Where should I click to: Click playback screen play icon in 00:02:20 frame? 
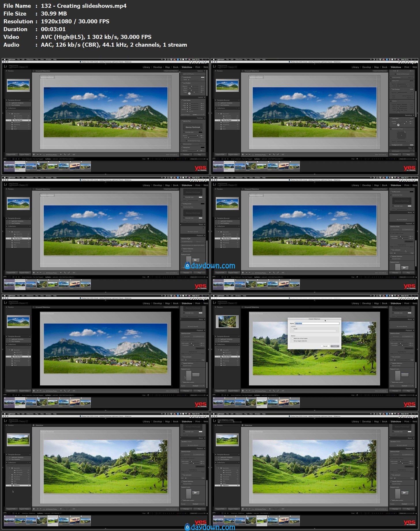[x=196, y=493]
